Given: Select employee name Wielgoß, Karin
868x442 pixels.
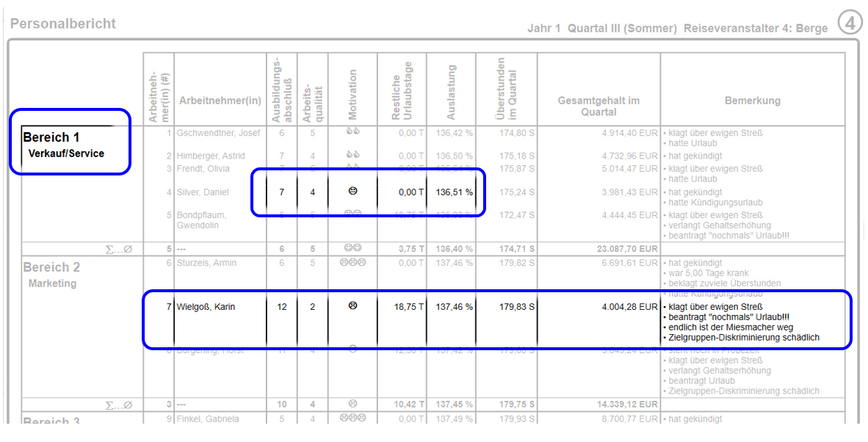Looking at the screenshot, I should 206,307.
